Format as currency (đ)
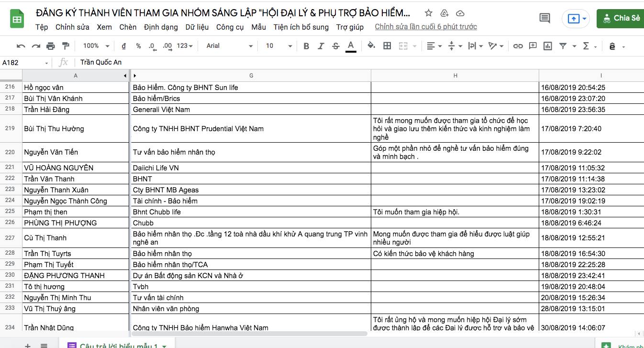The image size is (644, 348). pos(124,46)
